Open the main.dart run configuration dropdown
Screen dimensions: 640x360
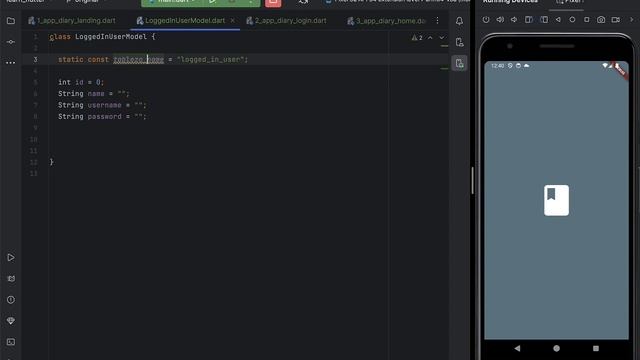click(173, 2)
